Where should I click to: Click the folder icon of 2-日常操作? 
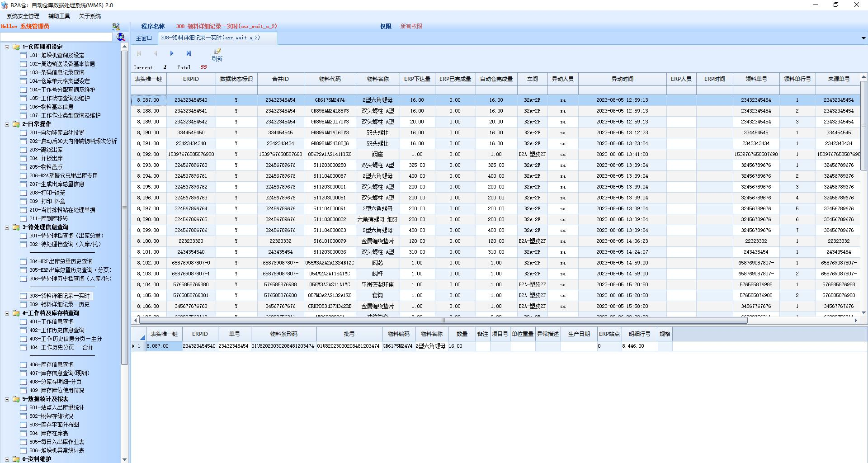coord(16,124)
